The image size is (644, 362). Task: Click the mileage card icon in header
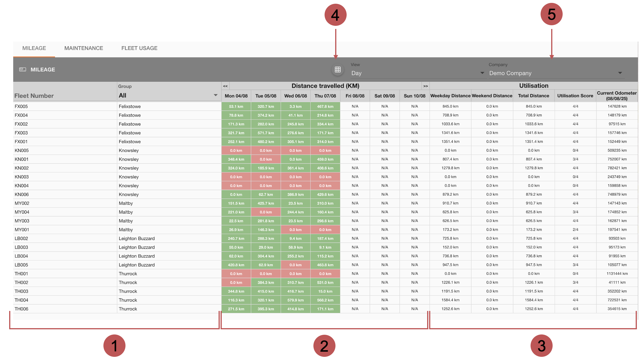coord(23,70)
